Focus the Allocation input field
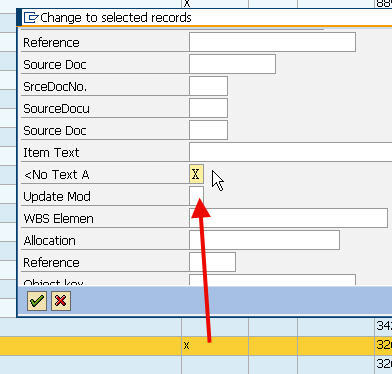 point(264,240)
